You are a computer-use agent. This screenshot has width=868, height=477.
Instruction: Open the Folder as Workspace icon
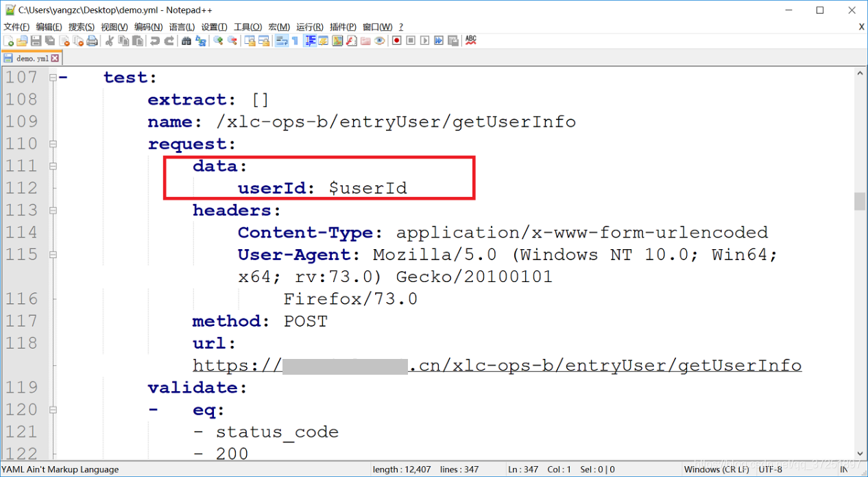tap(365, 41)
